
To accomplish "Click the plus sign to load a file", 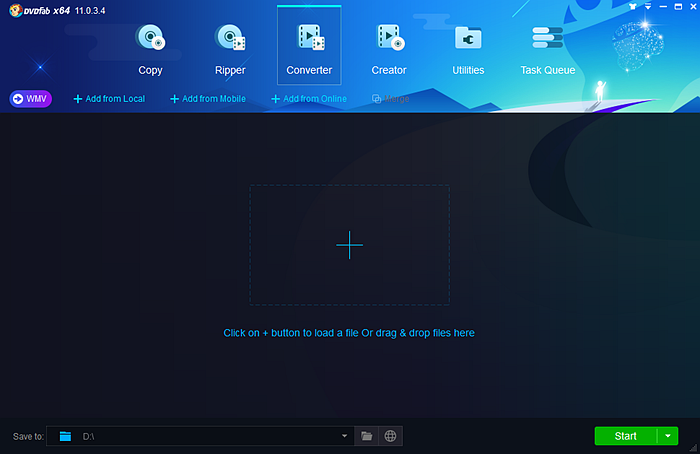I will [x=349, y=245].
